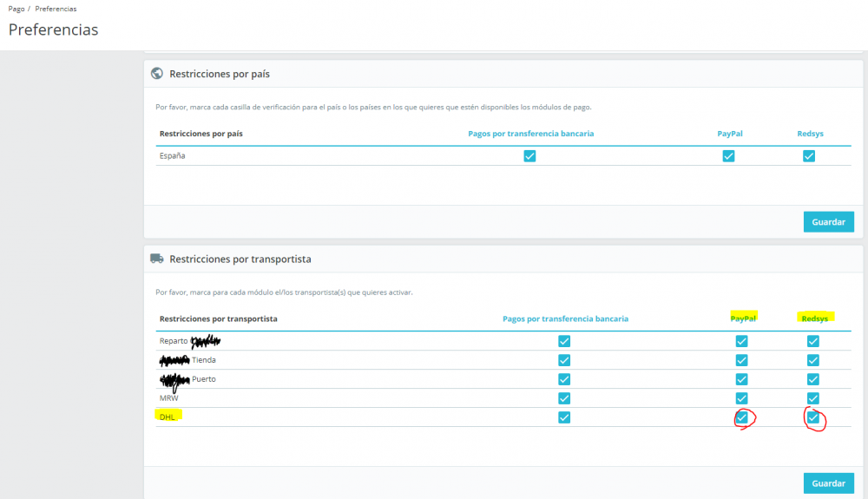
Task: Uncheck DHL PayPal checkbox
Action: [742, 417]
